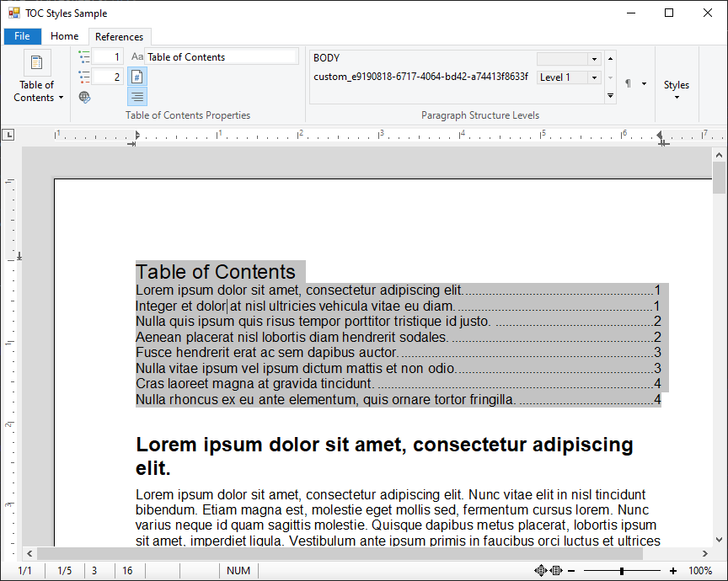The height and width of the screenshot is (581, 728).
Task: Click the page 1/1 section status bar entry
Action: (24, 571)
